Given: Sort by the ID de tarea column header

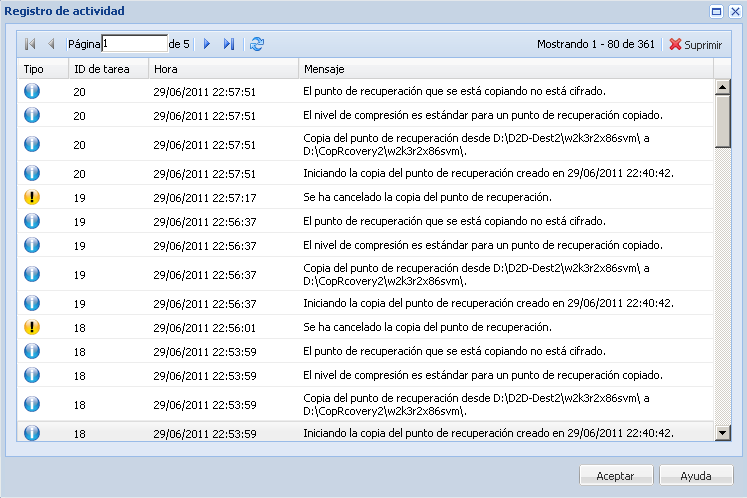Looking at the screenshot, I should (x=109, y=69).
